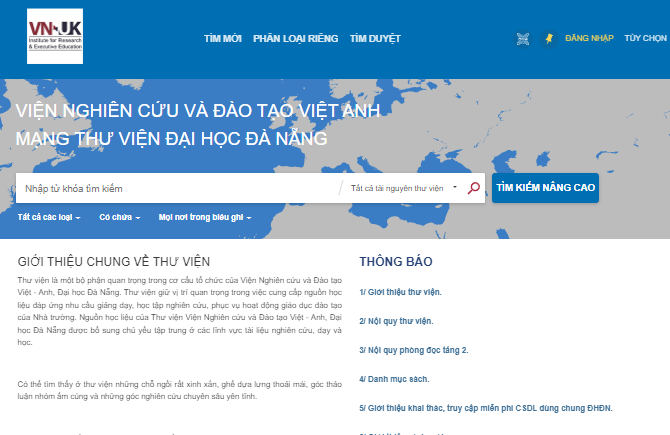Click the VIỆN NGHIÊN CỨU VÀ ĐÀO TẠO VIỆT ANH title
Image resolution: width=670 pixels, height=435 pixels.
click(197, 111)
